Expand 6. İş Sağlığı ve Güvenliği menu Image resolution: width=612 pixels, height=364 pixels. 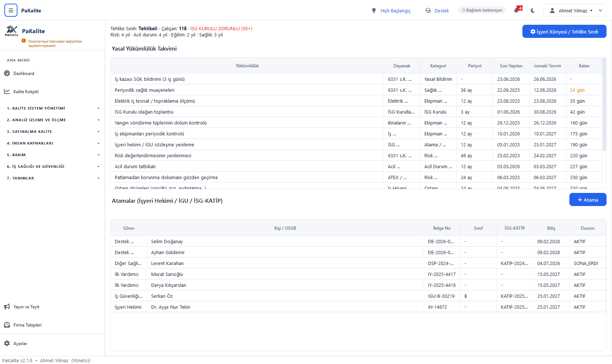coord(52,166)
